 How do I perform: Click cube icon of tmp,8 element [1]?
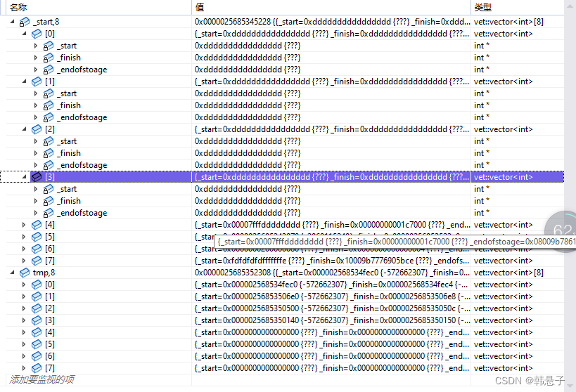click(x=37, y=296)
